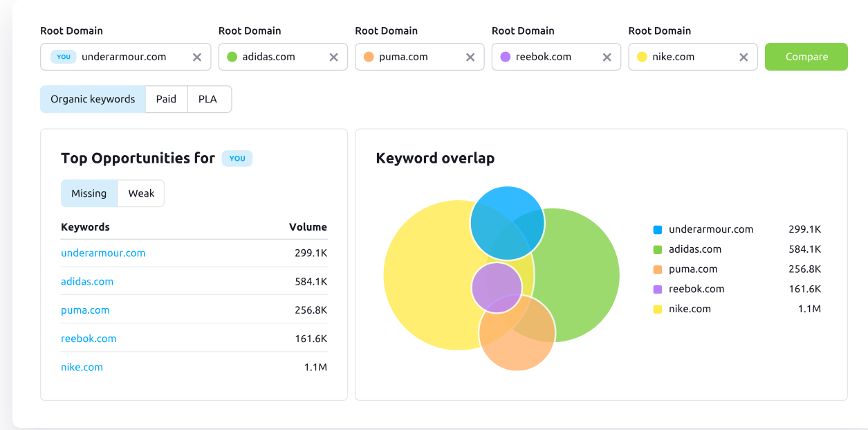Remove nike.com via the X icon
The height and width of the screenshot is (430, 868).
pyautogui.click(x=744, y=57)
